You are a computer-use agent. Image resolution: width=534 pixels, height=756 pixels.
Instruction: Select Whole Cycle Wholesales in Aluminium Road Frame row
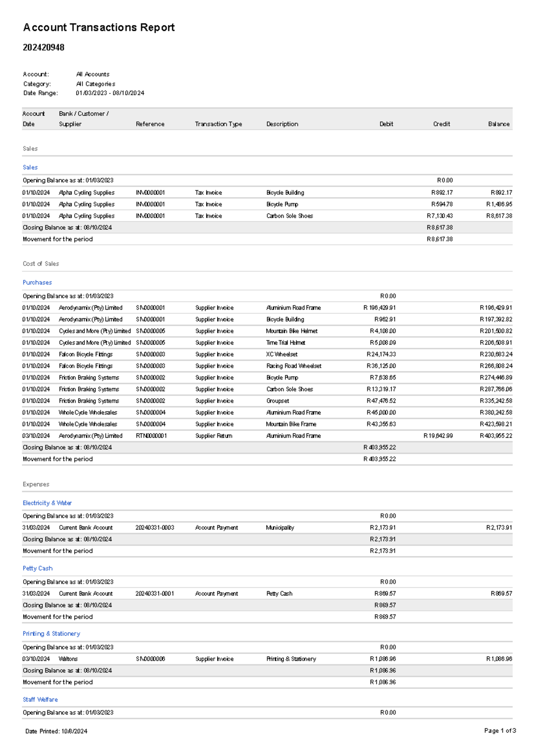pos(88,413)
